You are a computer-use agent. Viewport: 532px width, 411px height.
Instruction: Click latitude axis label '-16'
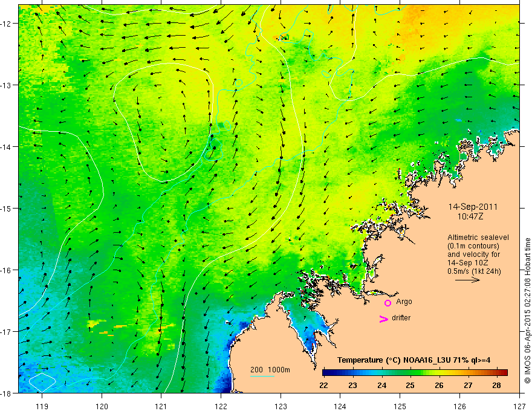[6, 270]
